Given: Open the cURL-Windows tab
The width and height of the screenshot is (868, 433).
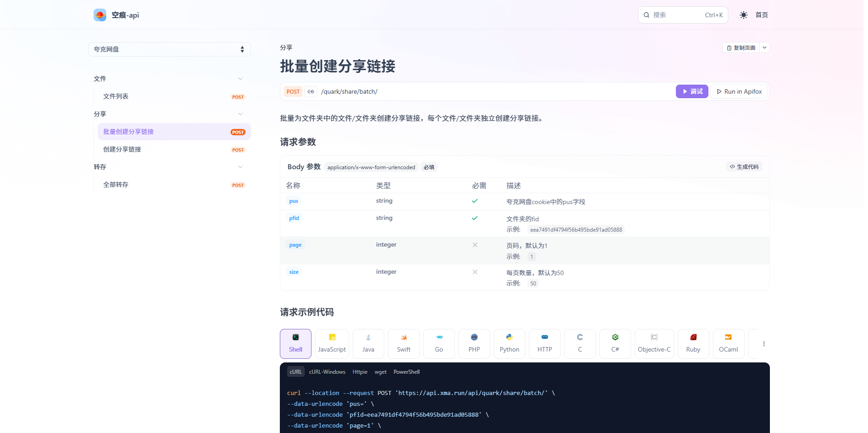Looking at the screenshot, I should tap(327, 371).
